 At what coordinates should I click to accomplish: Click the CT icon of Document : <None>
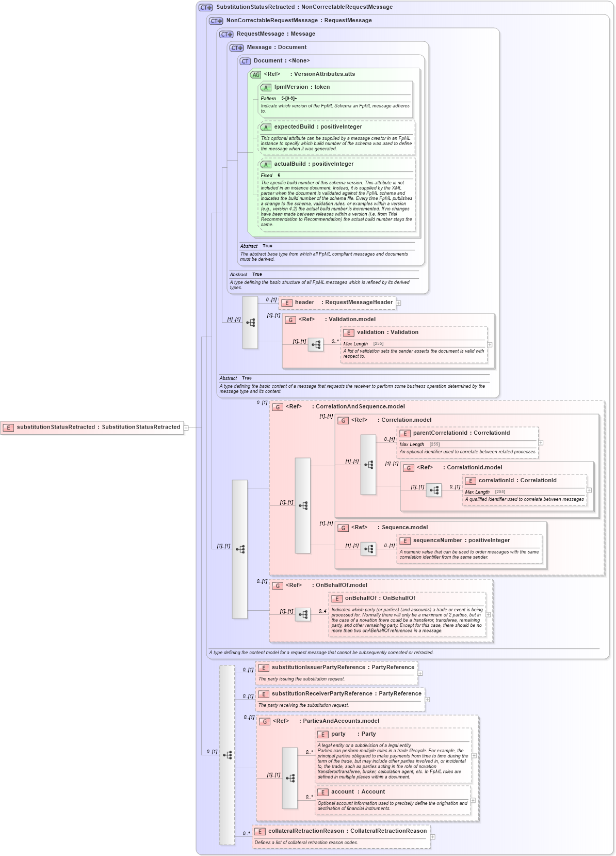pos(245,61)
